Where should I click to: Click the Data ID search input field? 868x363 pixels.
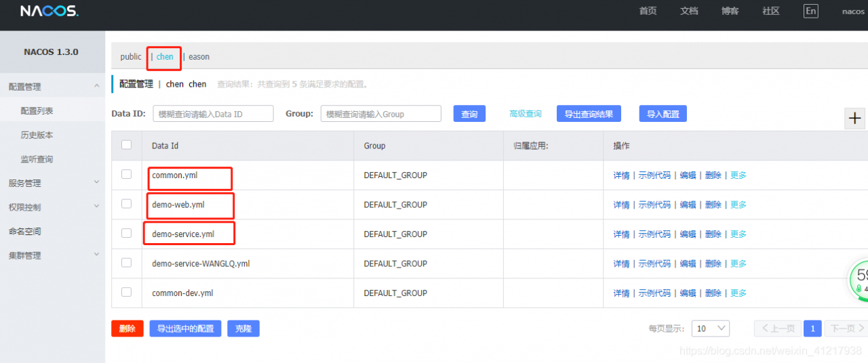coord(213,114)
